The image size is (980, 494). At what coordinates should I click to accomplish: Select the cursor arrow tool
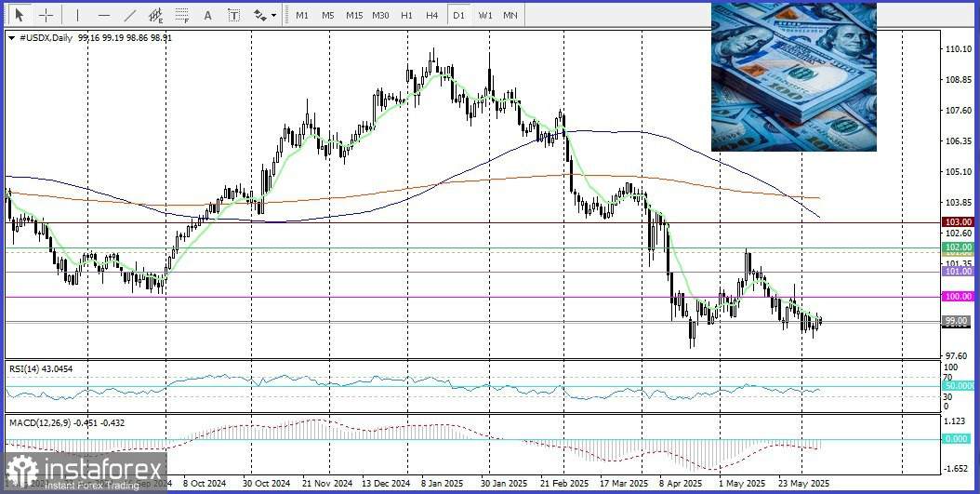[x=20, y=15]
